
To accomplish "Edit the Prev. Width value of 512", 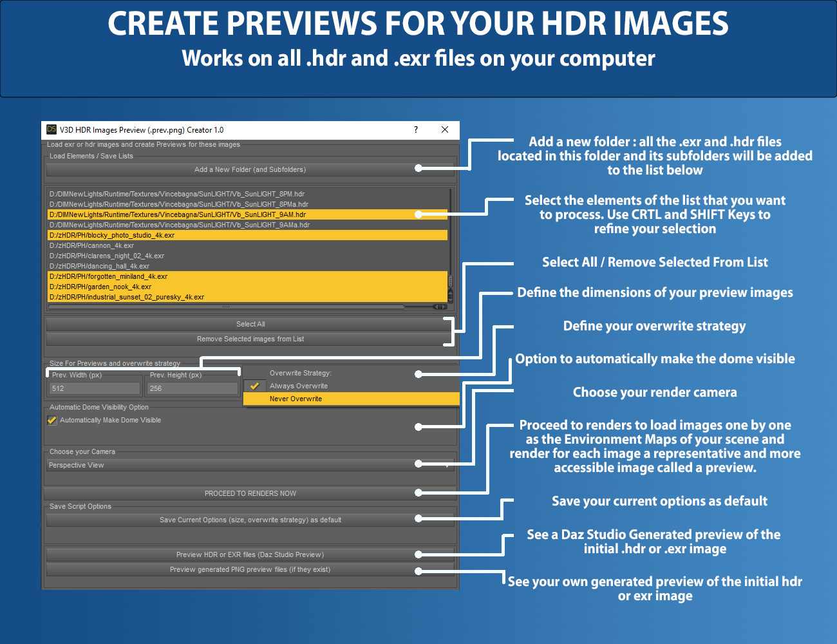I will (93, 388).
